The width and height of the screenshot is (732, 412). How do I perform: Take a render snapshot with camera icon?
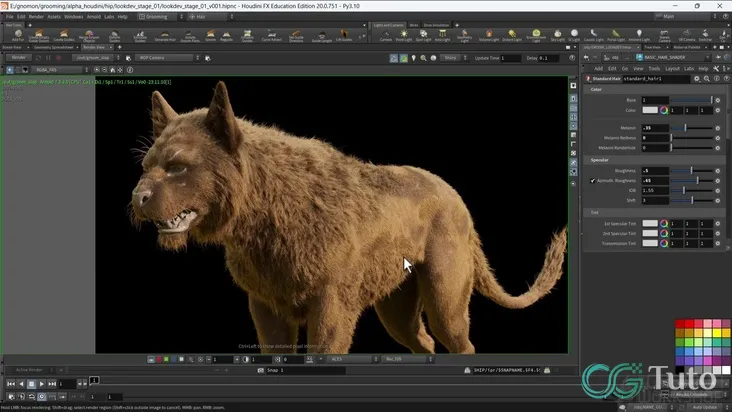coord(260,370)
